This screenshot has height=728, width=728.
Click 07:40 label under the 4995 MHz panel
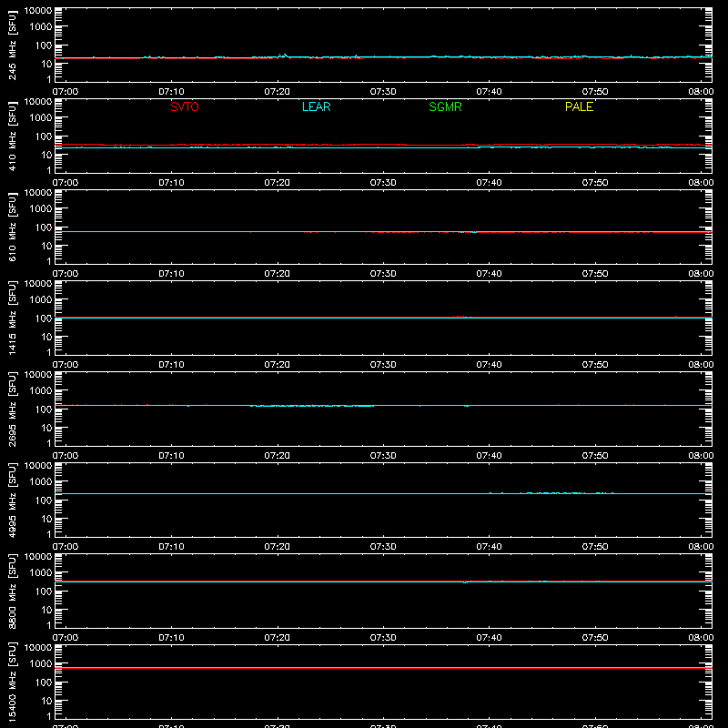coord(489,547)
